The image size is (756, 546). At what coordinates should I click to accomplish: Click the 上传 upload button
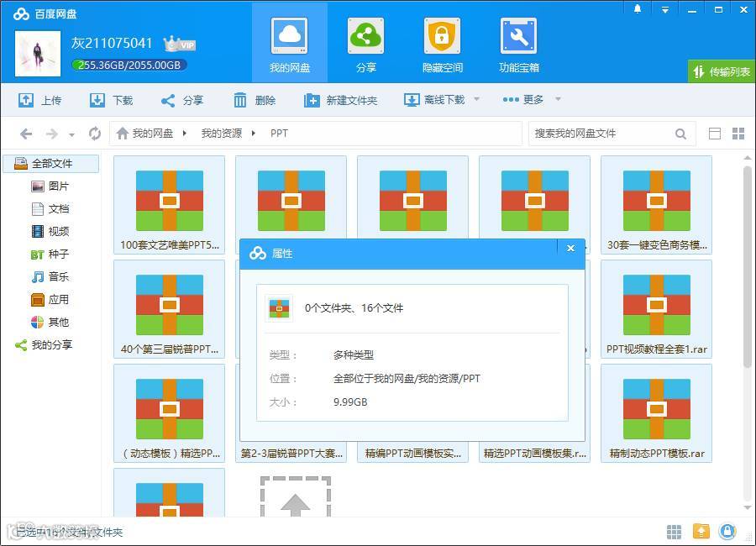40,100
